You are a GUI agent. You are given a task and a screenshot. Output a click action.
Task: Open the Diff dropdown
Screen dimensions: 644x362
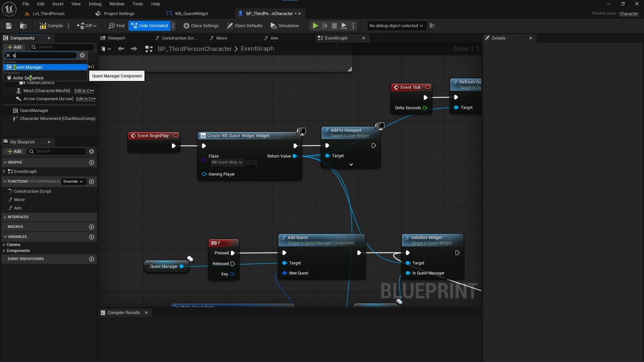point(87,26)
